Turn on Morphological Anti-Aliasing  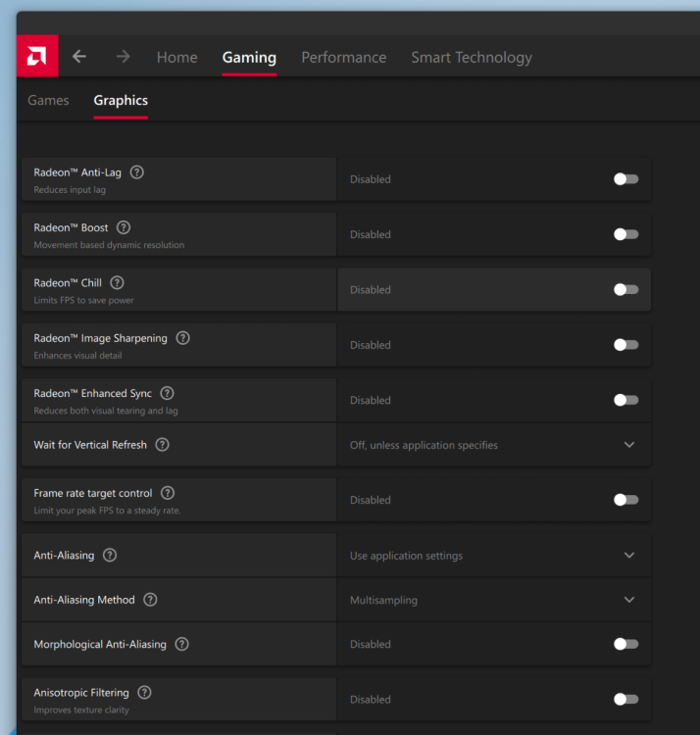tap(625, 644)
